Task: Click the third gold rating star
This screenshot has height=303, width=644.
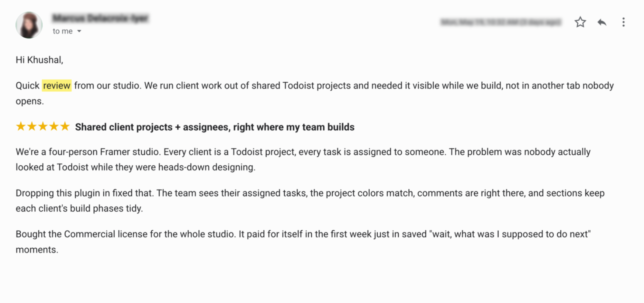Action: (43, 126)
